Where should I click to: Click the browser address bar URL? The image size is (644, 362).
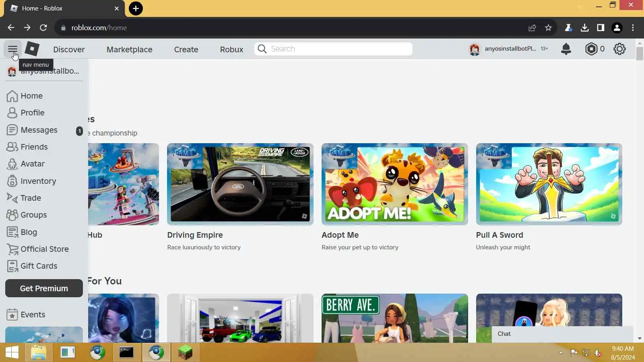click(x=99, y=28)
